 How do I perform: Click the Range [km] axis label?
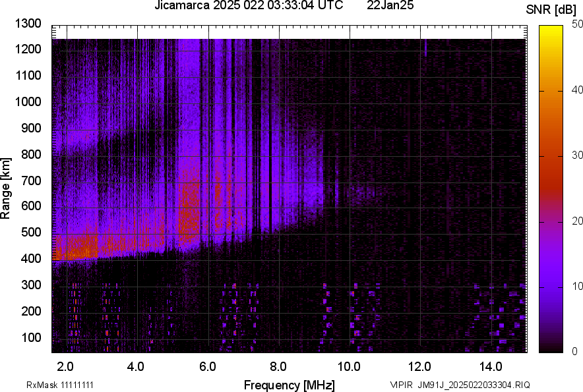[6, 188]
